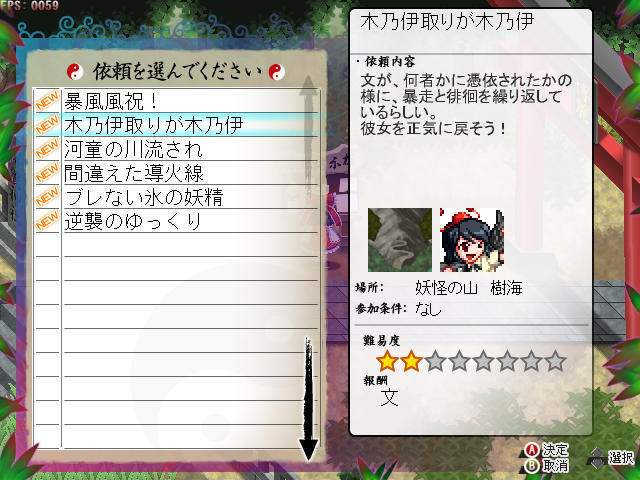Viewport: 640px width, 480px height.
Task: Click the A 決定 confirm button
Action: pos(547,450)
